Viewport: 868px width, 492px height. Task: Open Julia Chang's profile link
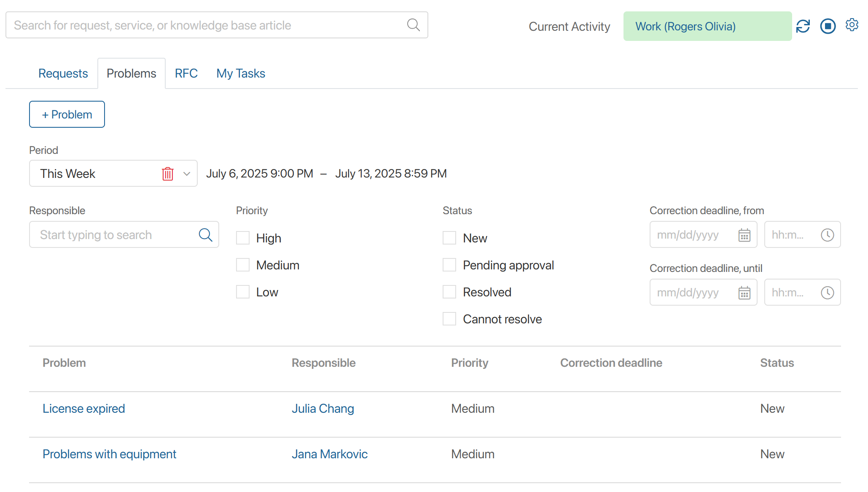pyautogui.click(x=322, y=409)
